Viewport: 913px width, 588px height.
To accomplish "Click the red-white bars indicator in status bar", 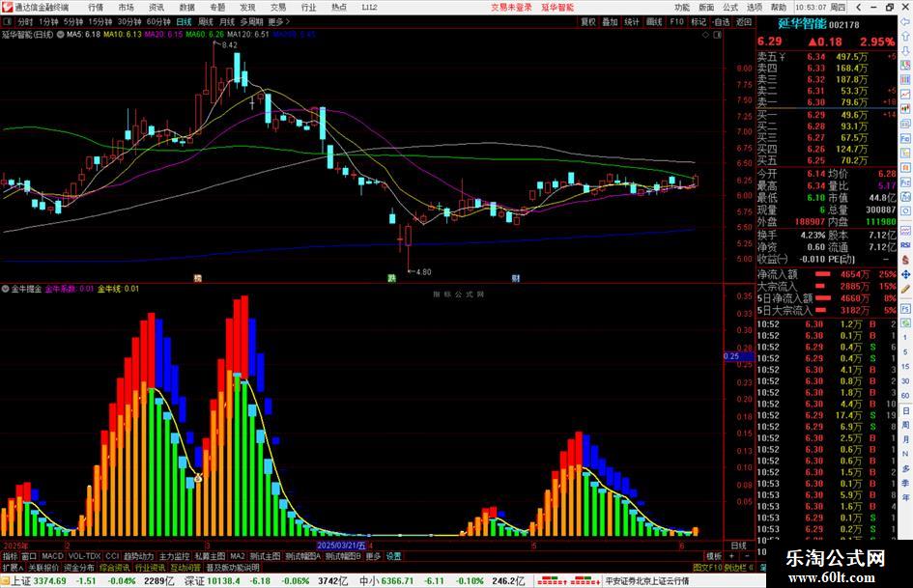I will point(568,581).
